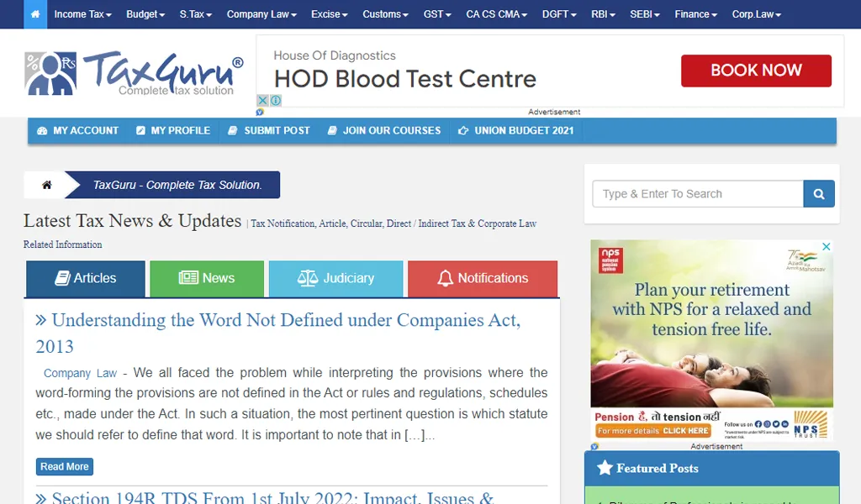Open the Companies Act article headline

277,333
